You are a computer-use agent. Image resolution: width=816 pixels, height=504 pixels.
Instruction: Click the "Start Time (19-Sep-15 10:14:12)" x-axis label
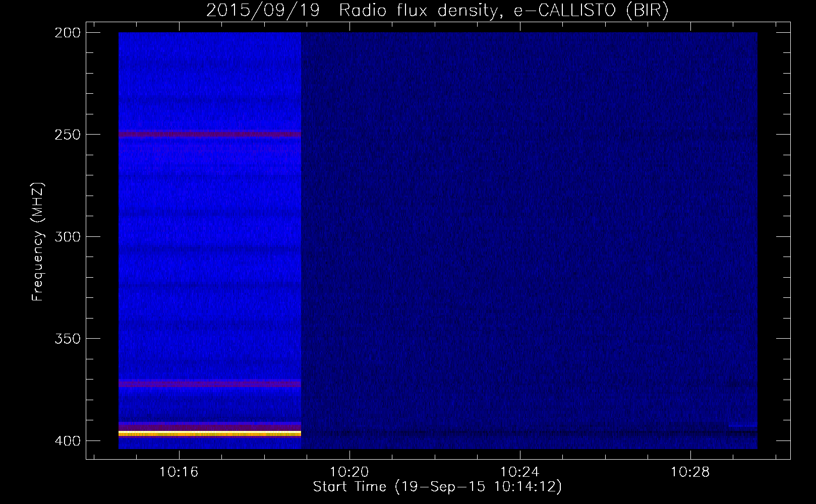pyautogui.click(x=437, y=487)
